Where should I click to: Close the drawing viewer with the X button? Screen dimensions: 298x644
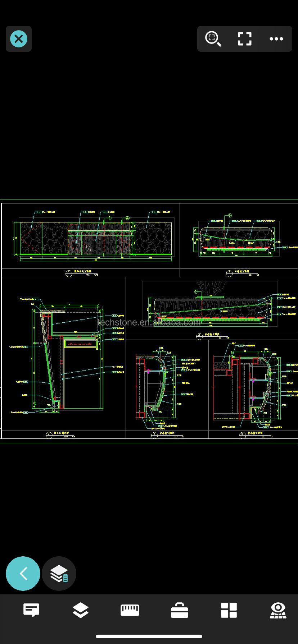click(19, 39)
